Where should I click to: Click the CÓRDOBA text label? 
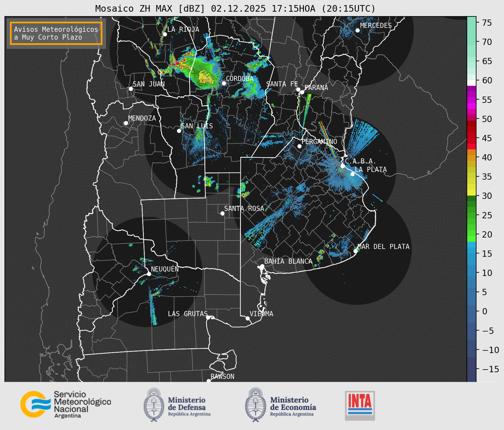pos(240,79)
